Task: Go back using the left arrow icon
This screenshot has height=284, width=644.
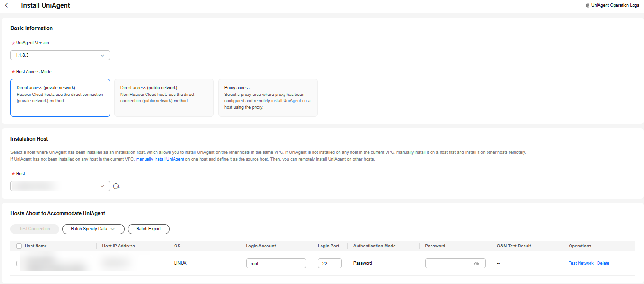Action: click(x=6, y=5)
